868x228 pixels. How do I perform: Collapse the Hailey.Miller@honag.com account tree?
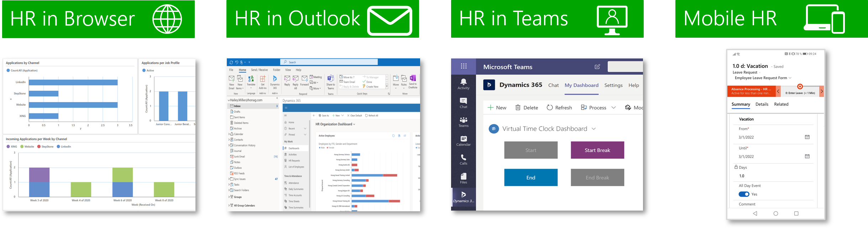[229, 100]
